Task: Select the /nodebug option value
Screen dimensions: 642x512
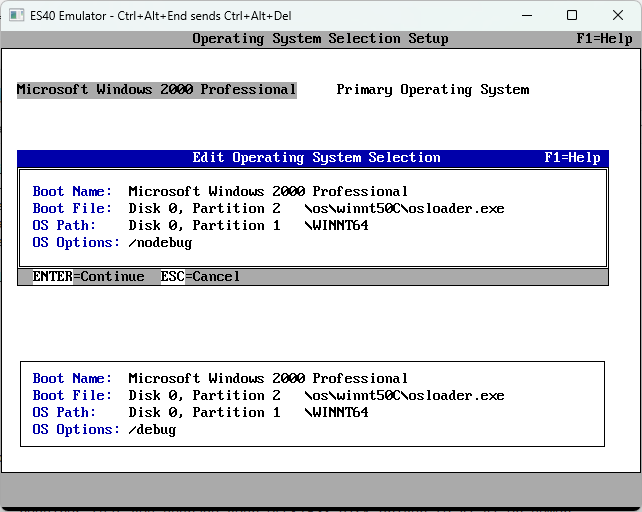Action: pos(160,243)
